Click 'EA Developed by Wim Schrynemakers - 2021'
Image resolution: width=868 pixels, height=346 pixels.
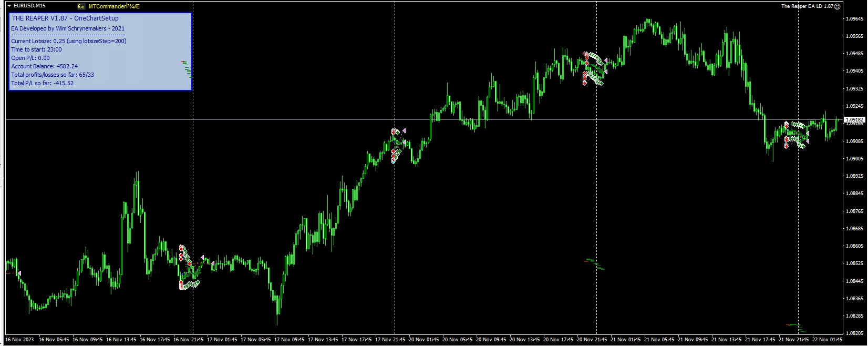(68, 28)
